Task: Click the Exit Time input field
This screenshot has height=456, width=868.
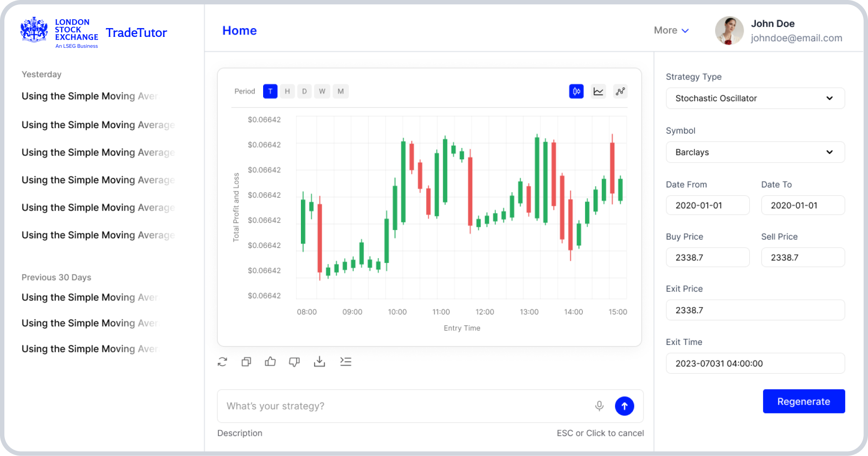Action: [755, 363]
